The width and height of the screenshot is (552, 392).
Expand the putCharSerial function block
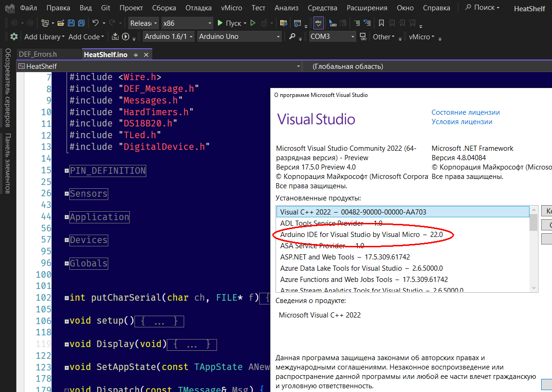click(67, 298)
